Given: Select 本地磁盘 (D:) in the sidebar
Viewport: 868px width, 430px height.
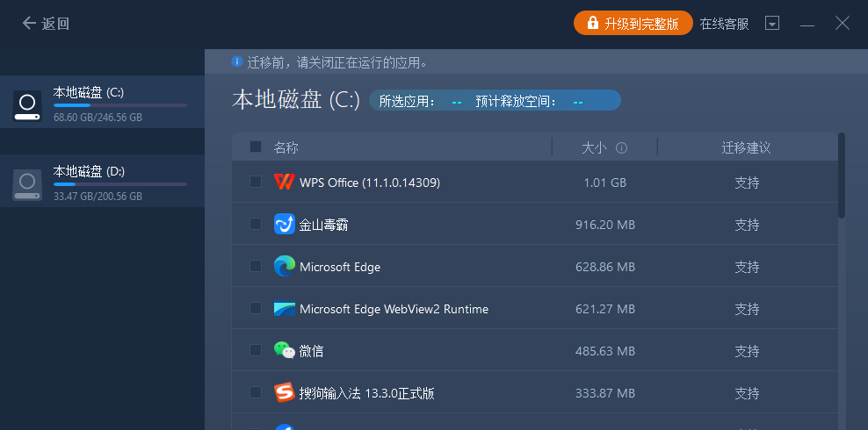Looking at the screenshot, I should tap(102, 181).
